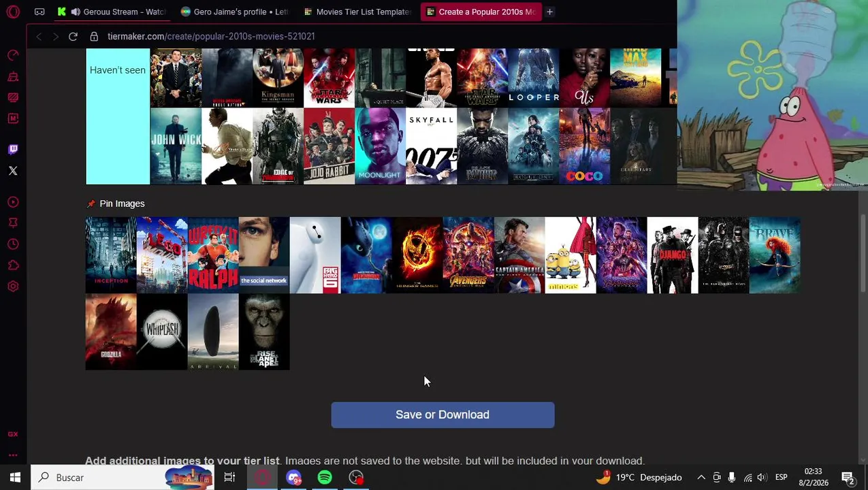Screen dimensions: 868x490
Task: Open GX Cleaner sidebar icon
Action: pos(13,76)
